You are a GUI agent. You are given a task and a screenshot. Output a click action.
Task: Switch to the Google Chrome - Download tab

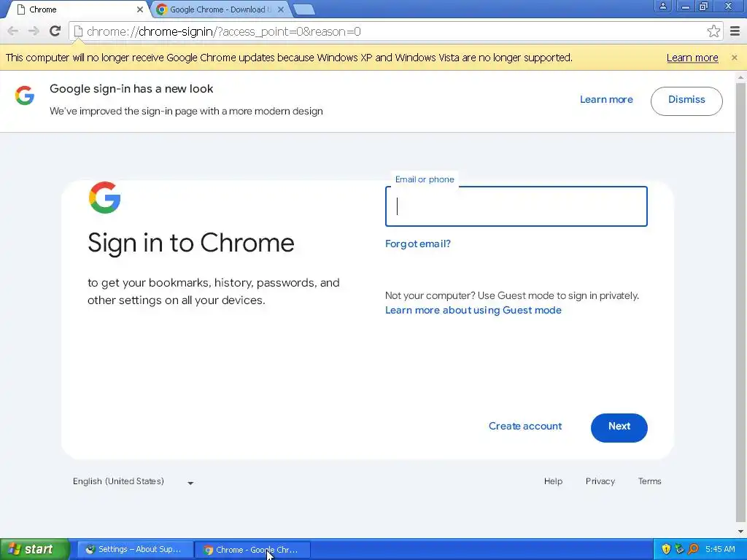[x=220, y=9]
